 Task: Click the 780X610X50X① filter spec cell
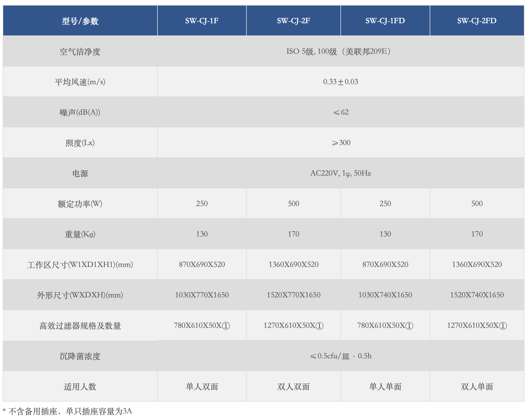[202, 325]
